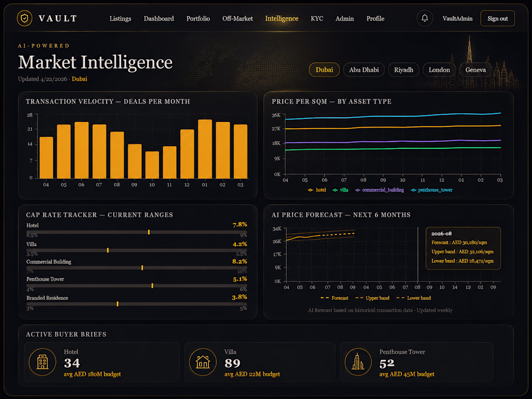Switch market to London
Image resolution: width=532 pixels, height=399 pixels.
click(x=439, y=70)
